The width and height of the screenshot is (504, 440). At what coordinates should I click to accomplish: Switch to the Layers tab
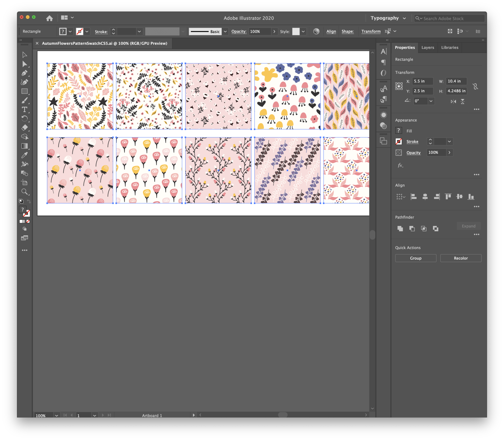pos(427,47)
